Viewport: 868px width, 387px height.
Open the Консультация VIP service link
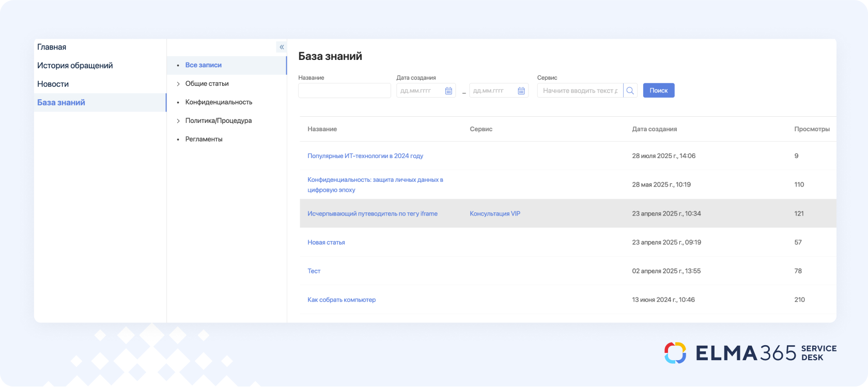click(494, 214)
